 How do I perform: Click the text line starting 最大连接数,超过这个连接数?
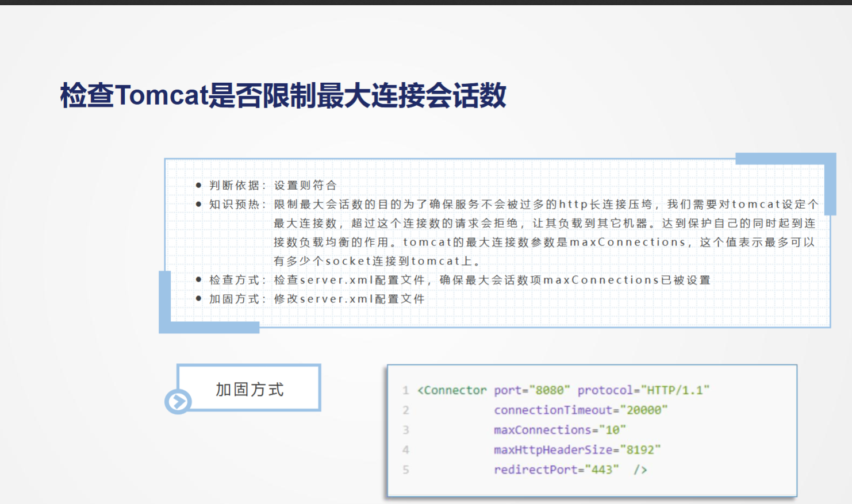coord(544,223)
